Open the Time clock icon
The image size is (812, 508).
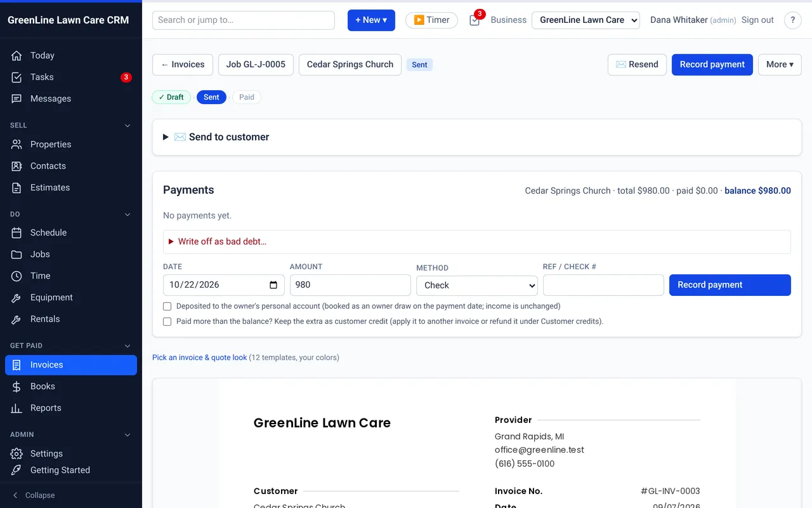tap(17, 276)
